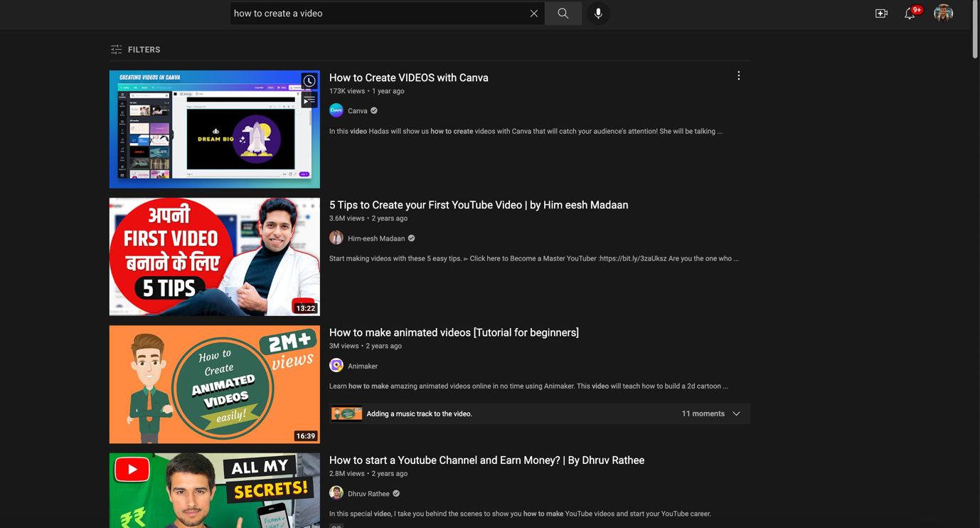Open the notifications bell
Screen dimensions: 980x528
pos(910,14)
